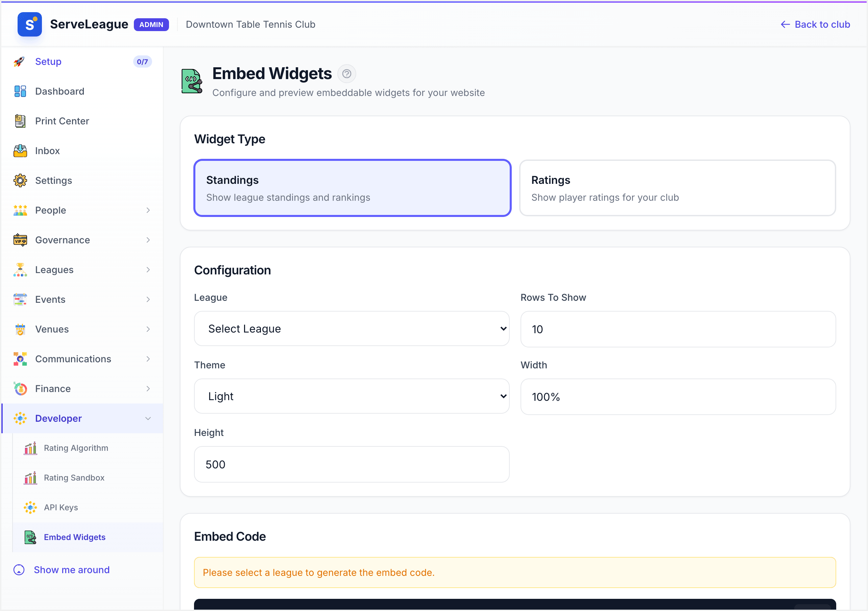Click the Events calendar icon

click(x=20, y=299)
